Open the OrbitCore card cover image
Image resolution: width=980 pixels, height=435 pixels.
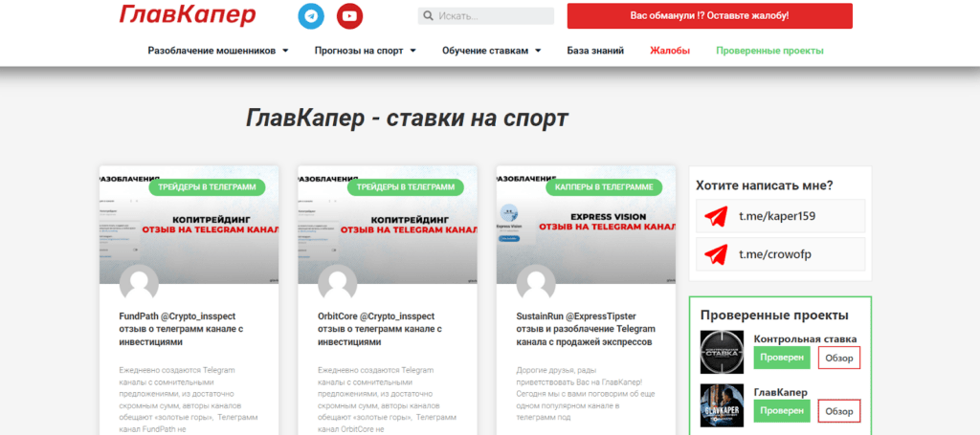(x=389, y=225)
